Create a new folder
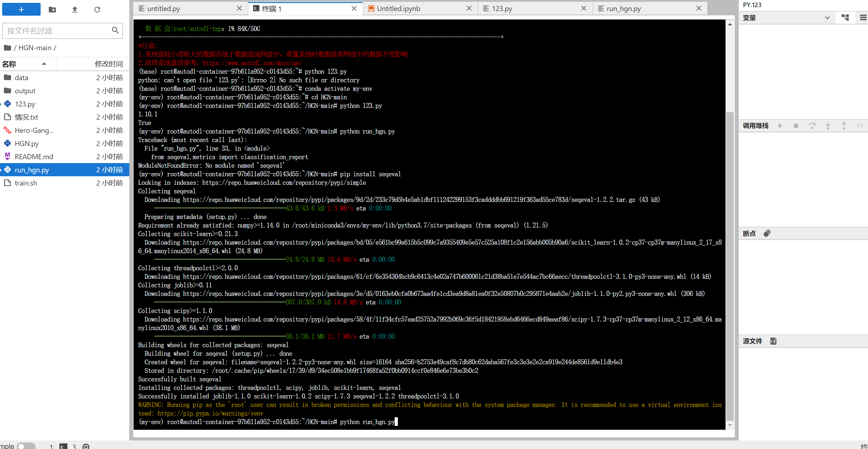The image size is (868, 449). point(52,10)
